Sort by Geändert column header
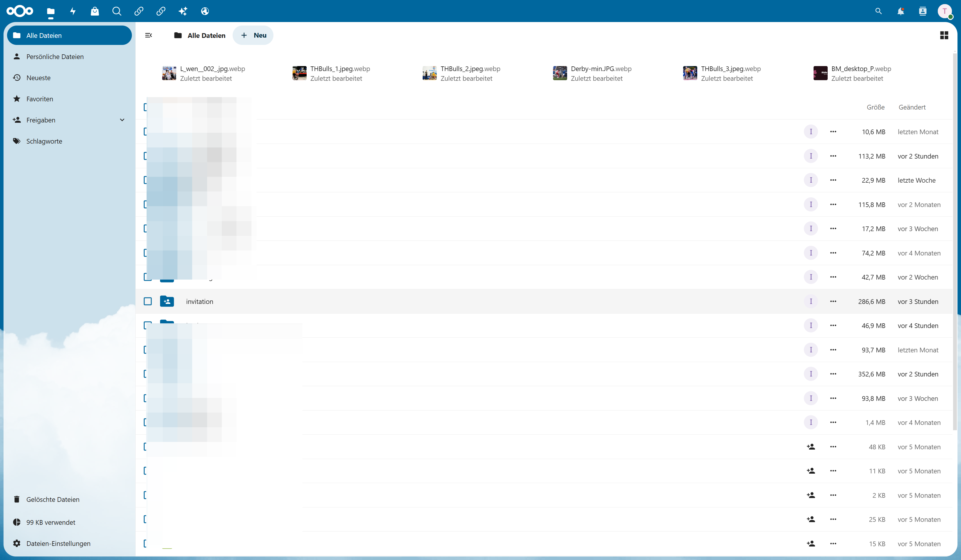 tap(912, 107)
